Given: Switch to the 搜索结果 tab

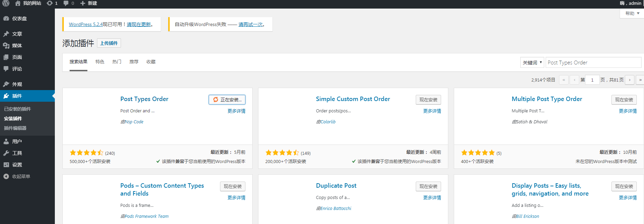Looking at the screenshot, I should click(x=78, y=62).
